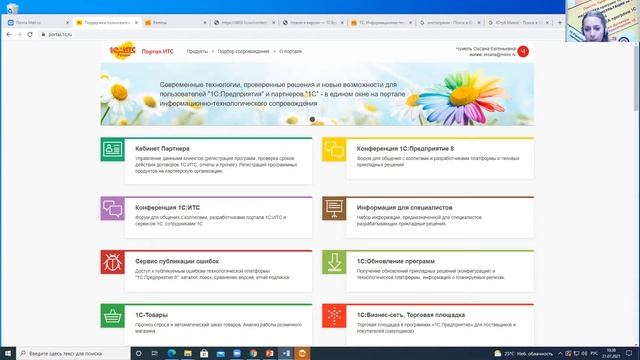Image resolution: width=640 pixels, height=360 pixels.
Task: Open the 1С:Обновление программ link
Action: [x=396, y=261]
